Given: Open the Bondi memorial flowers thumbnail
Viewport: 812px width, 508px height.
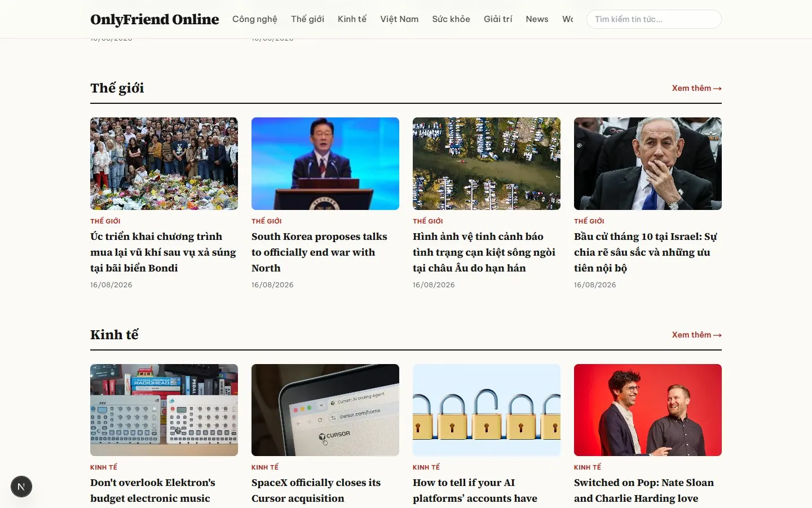Looking at the screenshot, I should point(164,164).
